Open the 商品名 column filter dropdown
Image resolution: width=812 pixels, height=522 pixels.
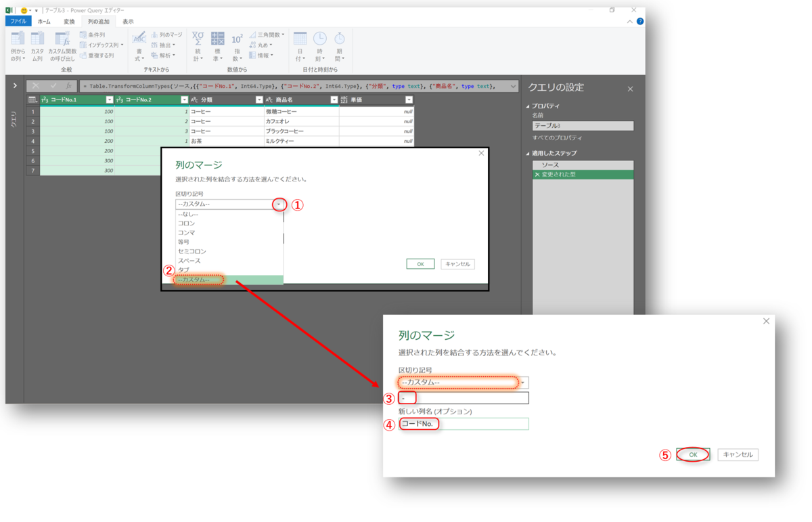[x=334, y=100]
